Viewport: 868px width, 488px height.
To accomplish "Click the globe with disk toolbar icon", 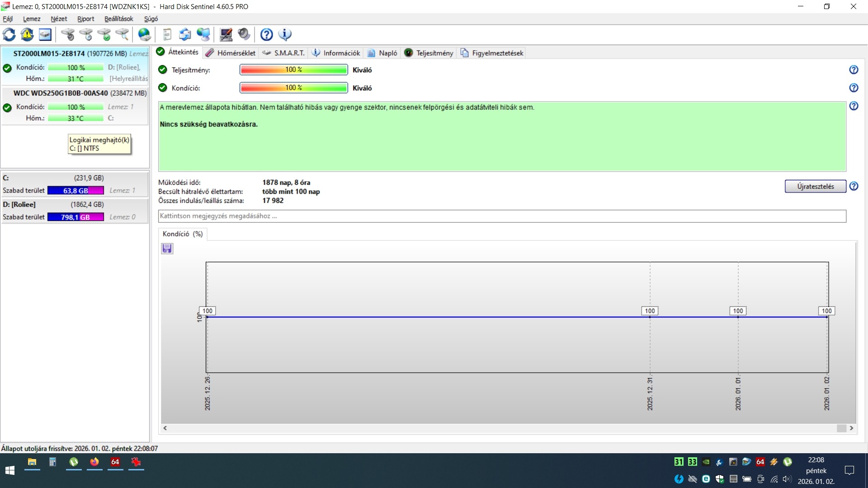I will tap(144, 34).
